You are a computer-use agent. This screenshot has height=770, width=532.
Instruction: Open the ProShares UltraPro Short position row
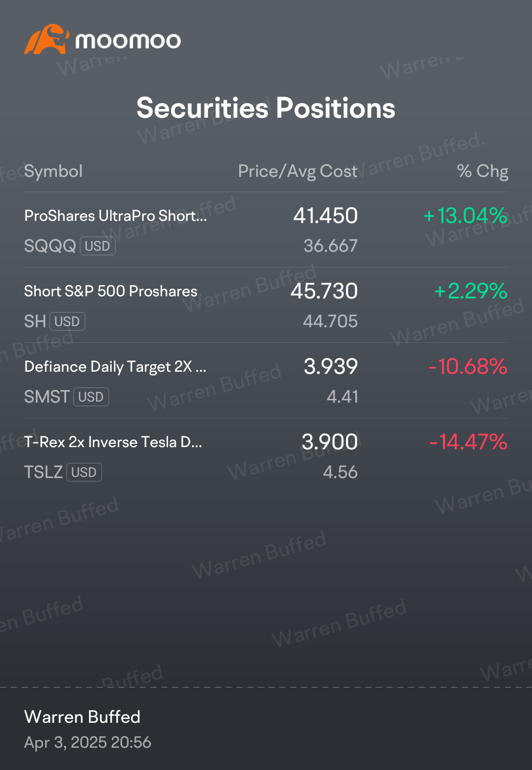(266, 230)
